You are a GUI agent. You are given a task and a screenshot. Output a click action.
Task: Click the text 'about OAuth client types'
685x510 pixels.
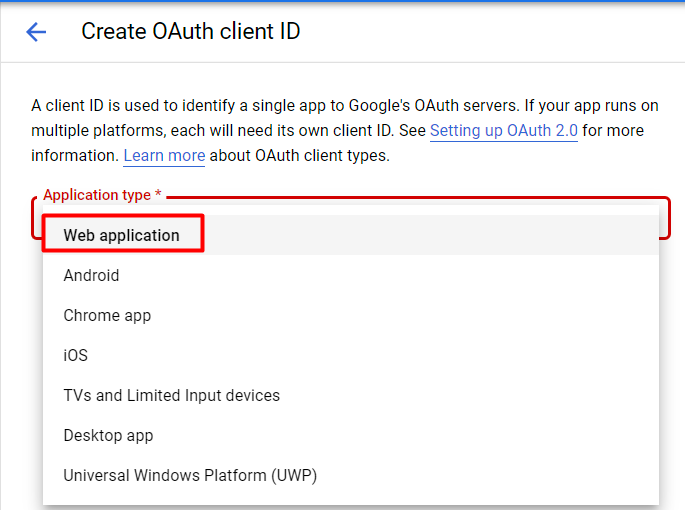point(299,156)
